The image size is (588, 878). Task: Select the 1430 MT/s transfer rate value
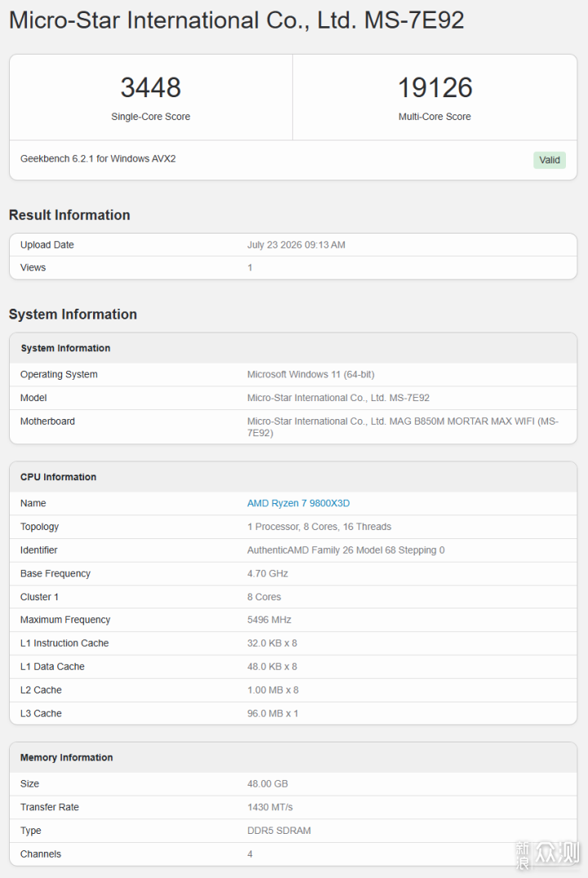pyautogui.click(x=270, y=807)
